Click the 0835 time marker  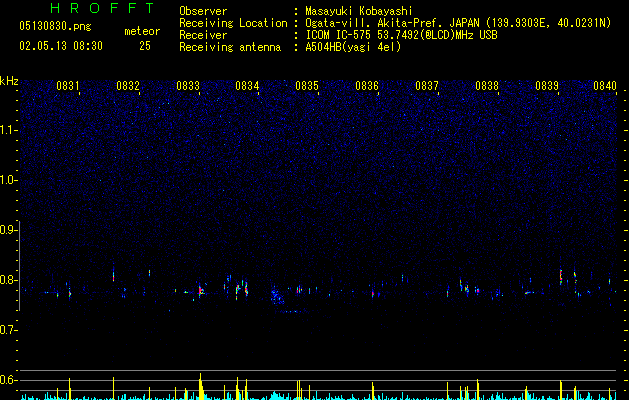(307, 86)
